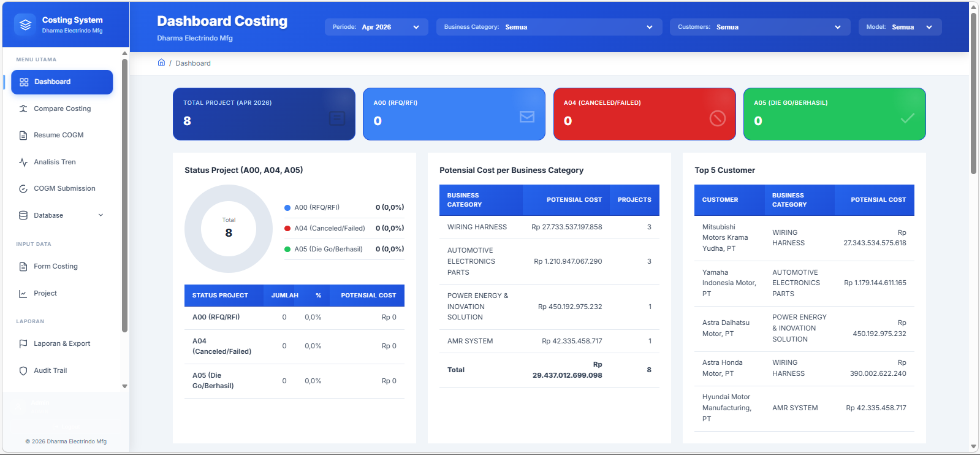Click the Analisis Tren pulse icon
This screenshot has height=455, width=980.
click(x=23, y=162)
